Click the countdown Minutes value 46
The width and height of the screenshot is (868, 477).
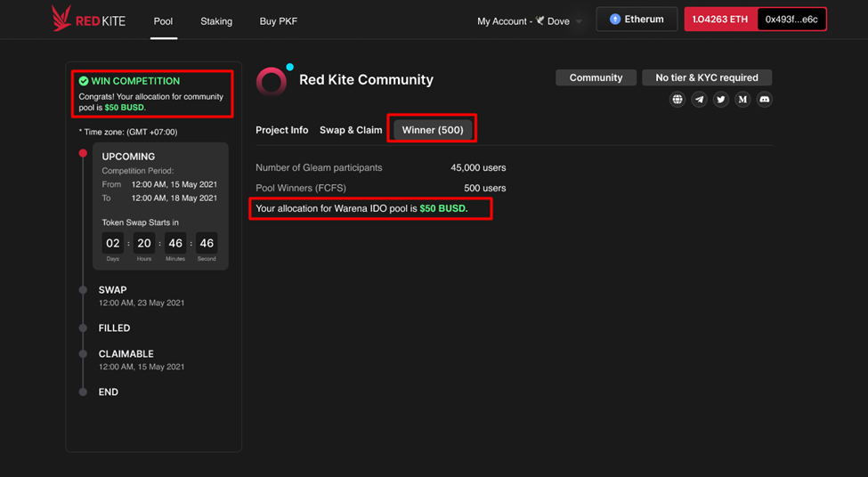175,243
